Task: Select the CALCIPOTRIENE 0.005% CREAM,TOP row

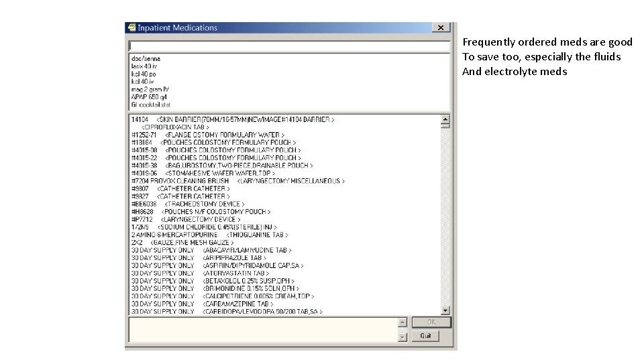Action: pyautogui.click(x=223, y=296)
